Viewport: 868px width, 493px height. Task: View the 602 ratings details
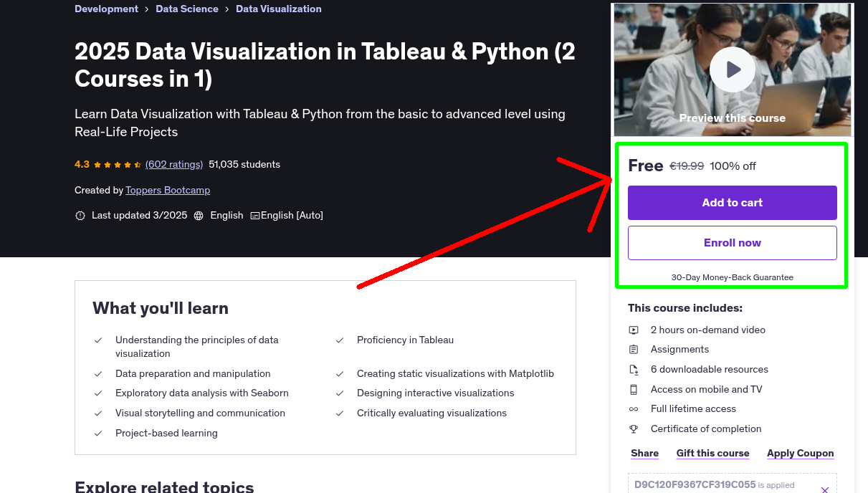coord(173,164)
